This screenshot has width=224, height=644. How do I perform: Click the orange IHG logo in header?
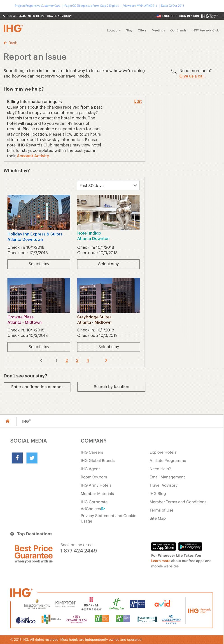[x=13, y=28]
